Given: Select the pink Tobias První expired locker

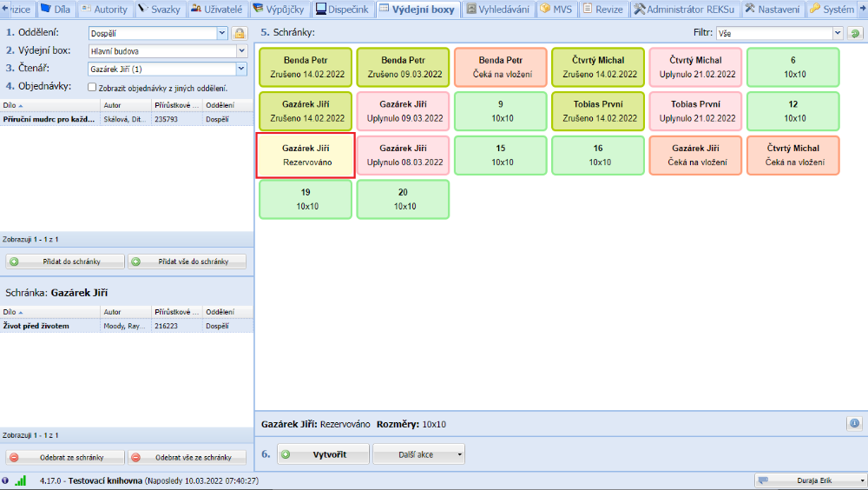Looking at the screenshot, I should [x=695, y=110].
